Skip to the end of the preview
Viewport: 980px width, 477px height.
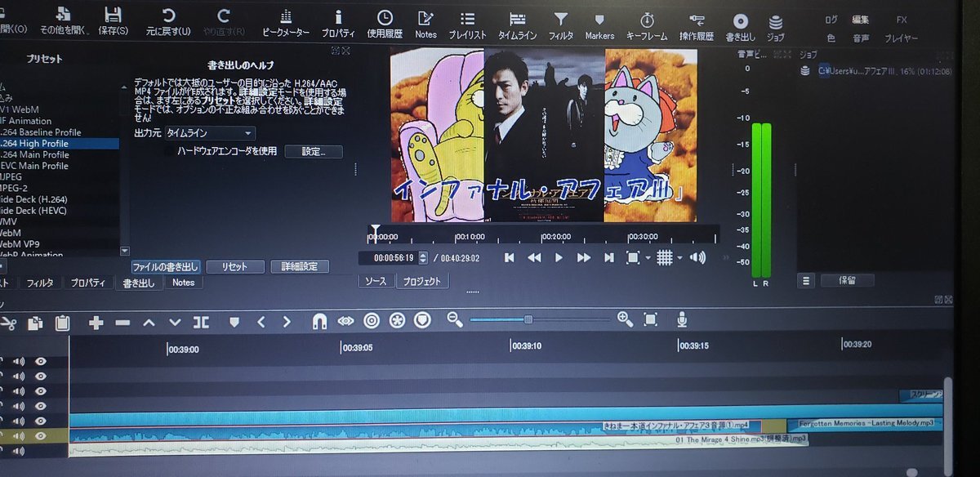608,257
